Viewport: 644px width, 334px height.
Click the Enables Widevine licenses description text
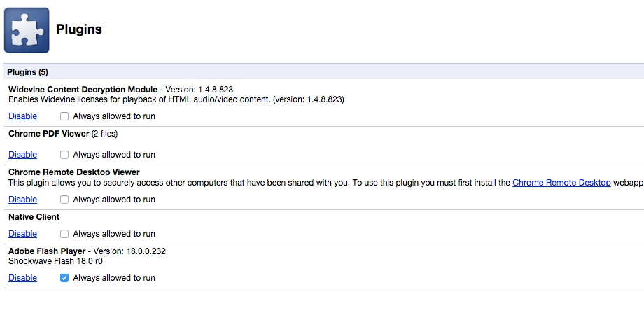(x=176, y=99)
